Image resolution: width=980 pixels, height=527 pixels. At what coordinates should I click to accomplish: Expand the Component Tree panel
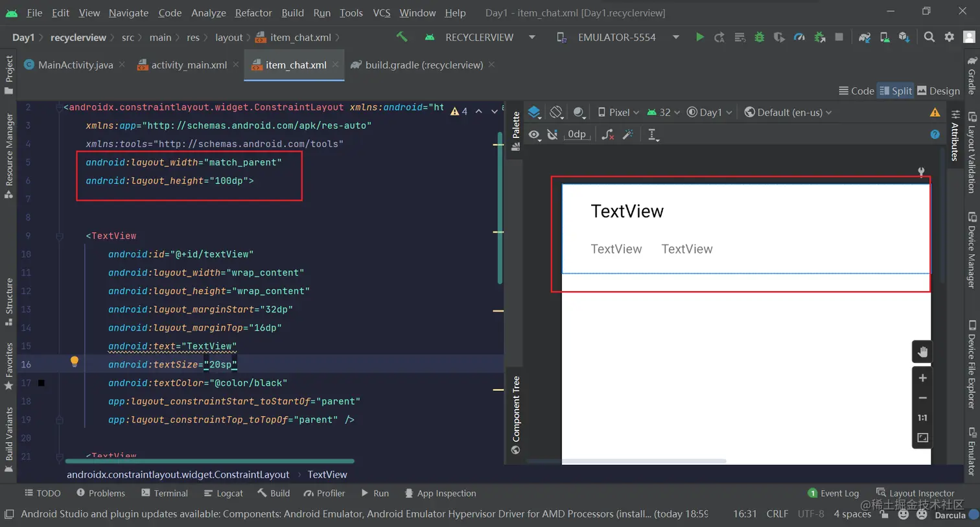[x=516, y=415]
